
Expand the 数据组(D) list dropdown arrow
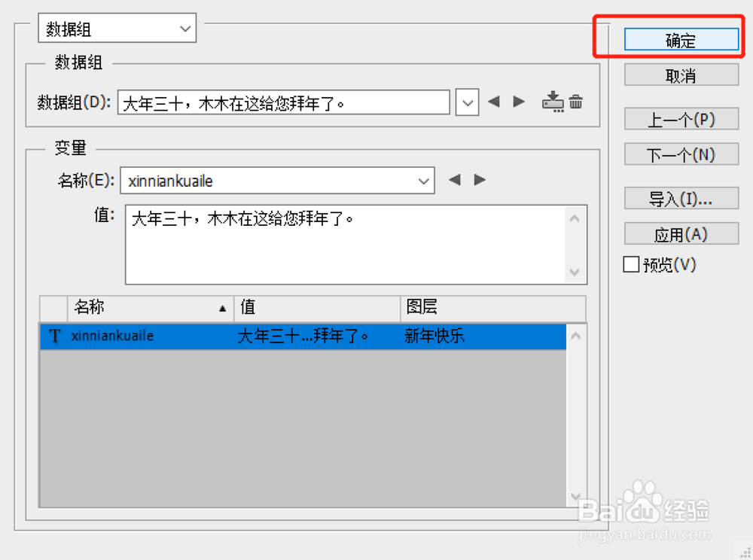(x=468, y=102)
